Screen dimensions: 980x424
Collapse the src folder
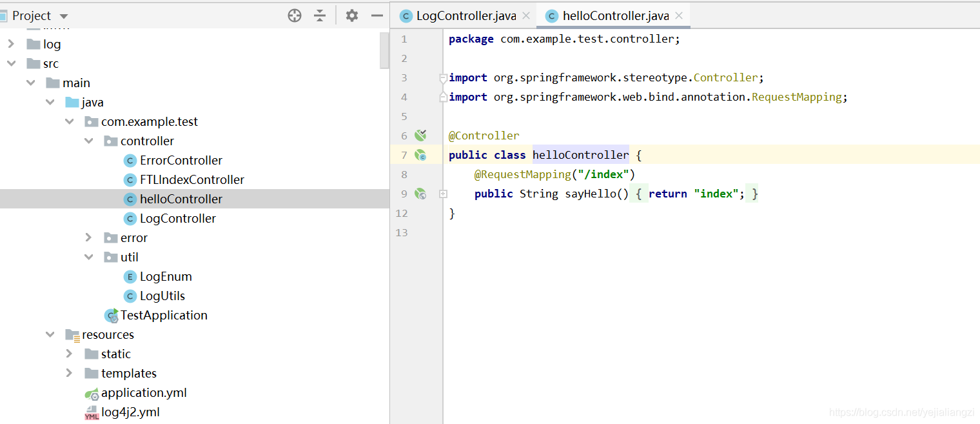(11, 63)
